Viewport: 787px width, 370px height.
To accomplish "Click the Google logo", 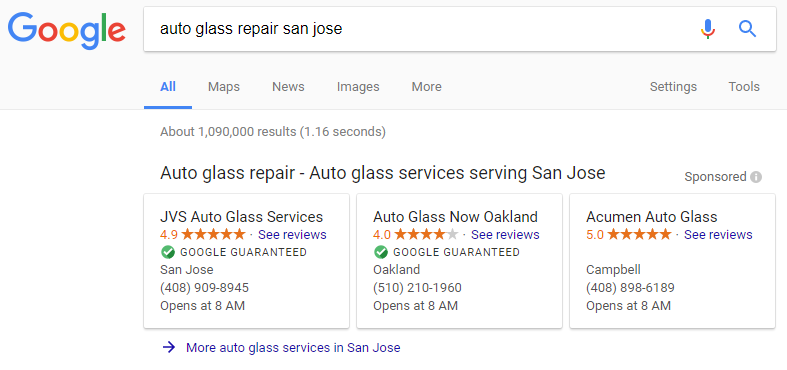I will pos(66,30).
